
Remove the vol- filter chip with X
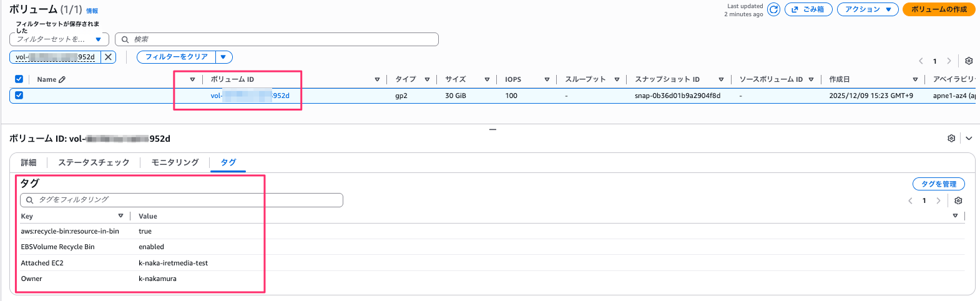pos(108,57)
